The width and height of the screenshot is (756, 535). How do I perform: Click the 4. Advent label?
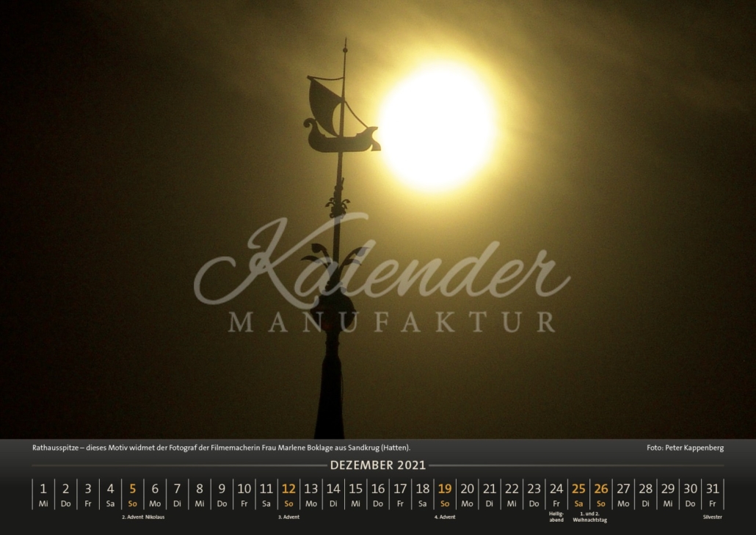(445, 517)
